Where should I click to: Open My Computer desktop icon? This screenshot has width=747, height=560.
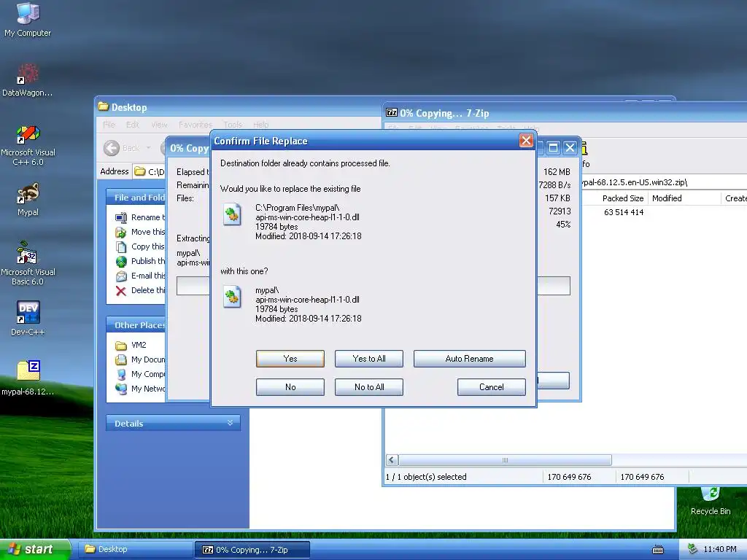tap(28, 20)
